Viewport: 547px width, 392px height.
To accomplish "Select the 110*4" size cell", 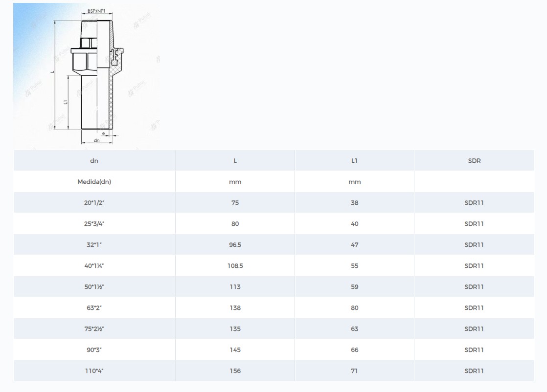I will click(94, 371).
